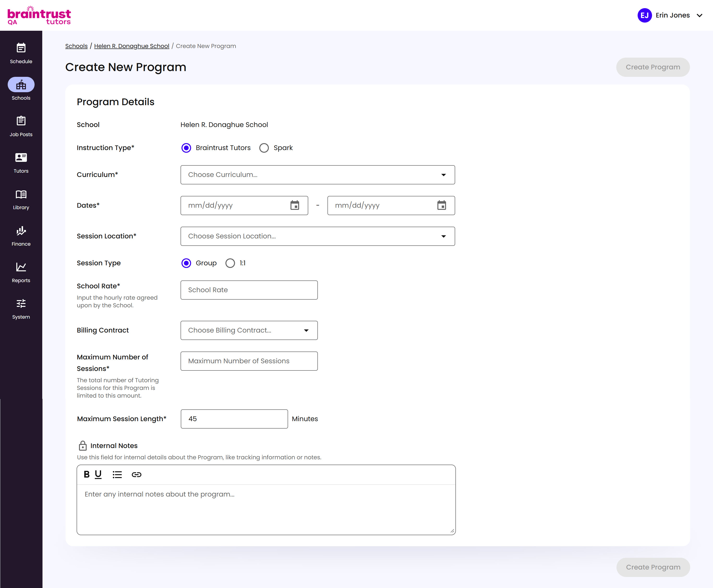
Task: Open the Choose Billing Contract dropdown
Action: coord(249,330)
